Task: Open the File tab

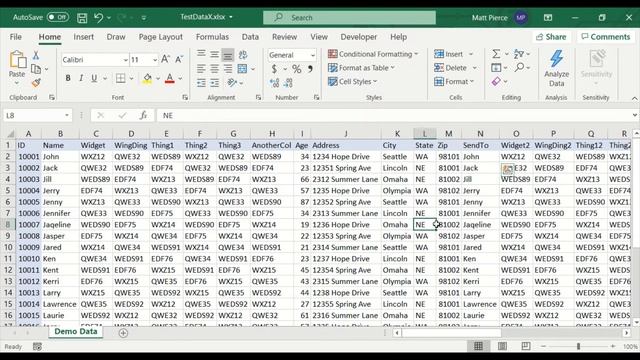Action: [16, 37]
